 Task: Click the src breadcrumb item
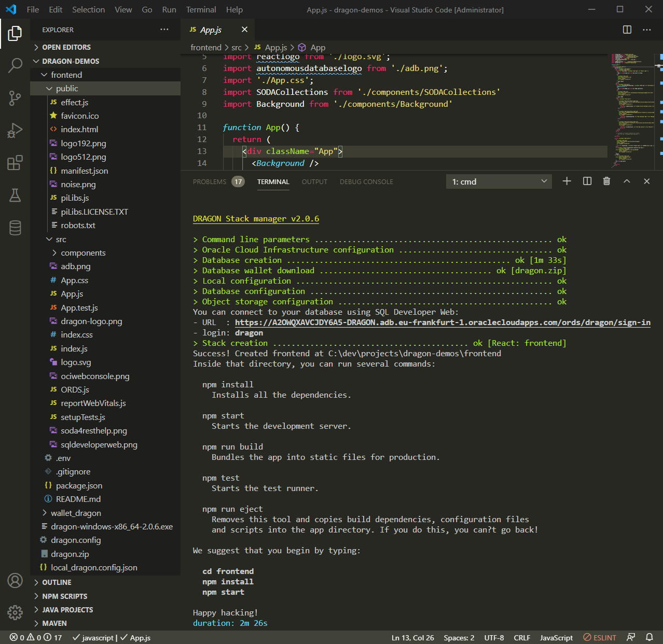(237, 47)
